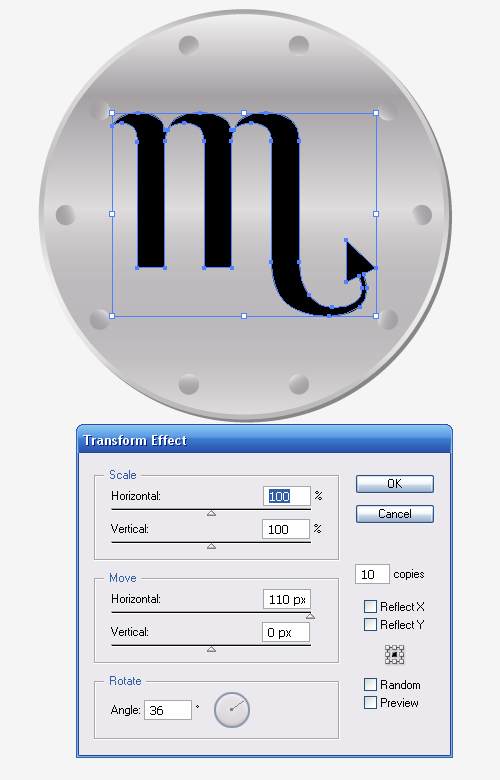
Task: Click the rotation angle dial
Action: [x=232, y=710]
